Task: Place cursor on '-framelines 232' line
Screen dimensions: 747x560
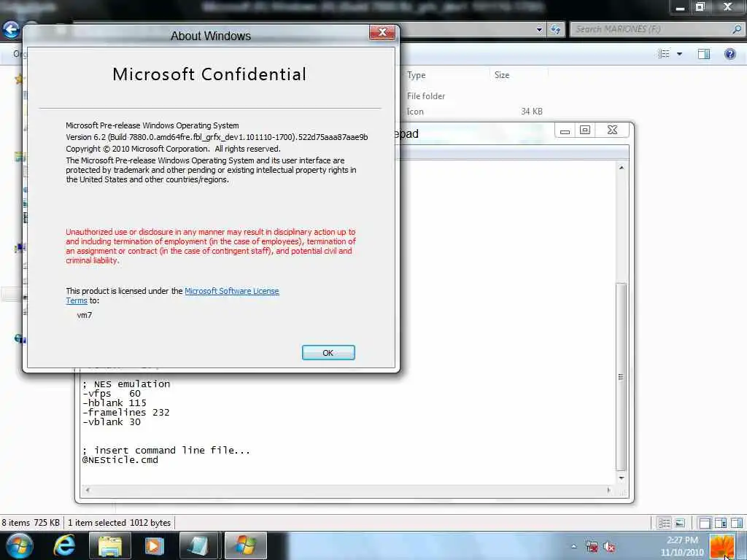Action: point(125,413)
